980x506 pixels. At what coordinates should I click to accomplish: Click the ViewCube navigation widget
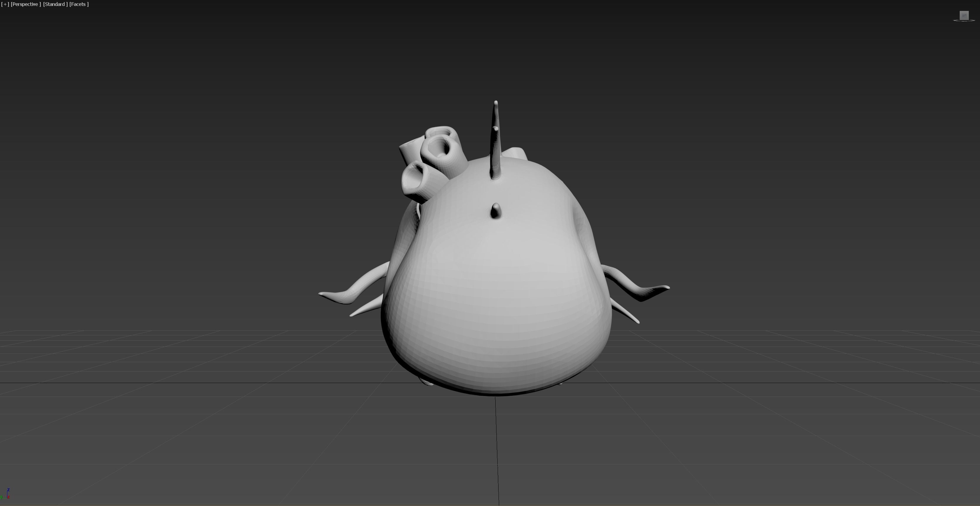pyautogui.click(x=964, y=16)
